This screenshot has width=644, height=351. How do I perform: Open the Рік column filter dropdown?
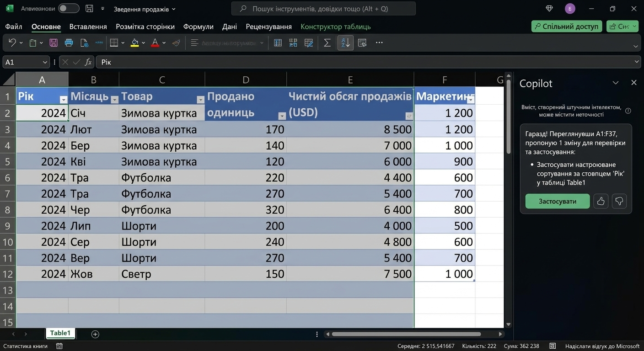coord(64,100)
